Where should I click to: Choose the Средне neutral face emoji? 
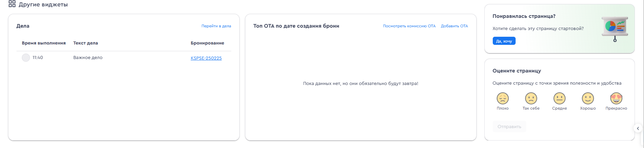tap(559, 98)
